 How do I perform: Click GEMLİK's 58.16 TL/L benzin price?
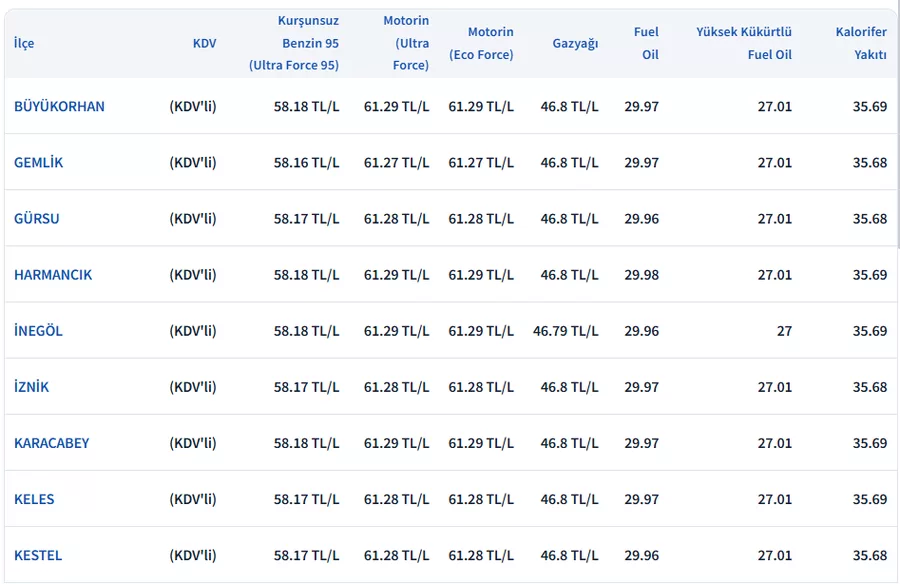click(x=306, y=162)
